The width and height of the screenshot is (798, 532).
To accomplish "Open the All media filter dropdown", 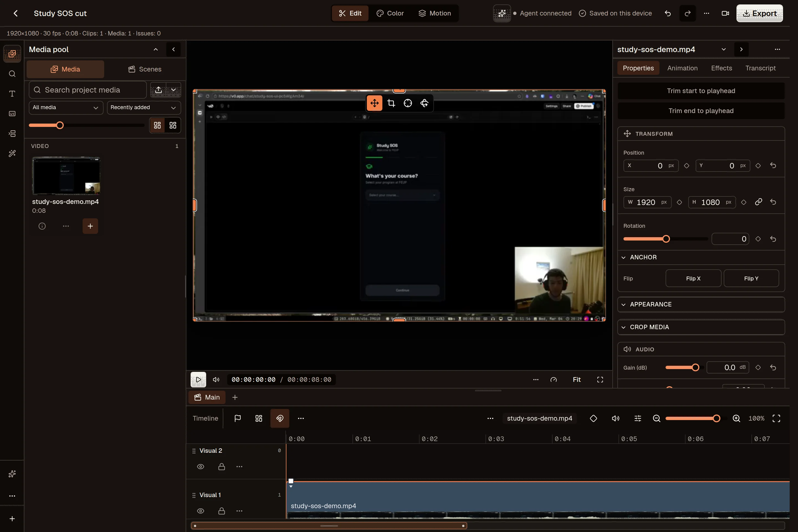I will 66,108.
